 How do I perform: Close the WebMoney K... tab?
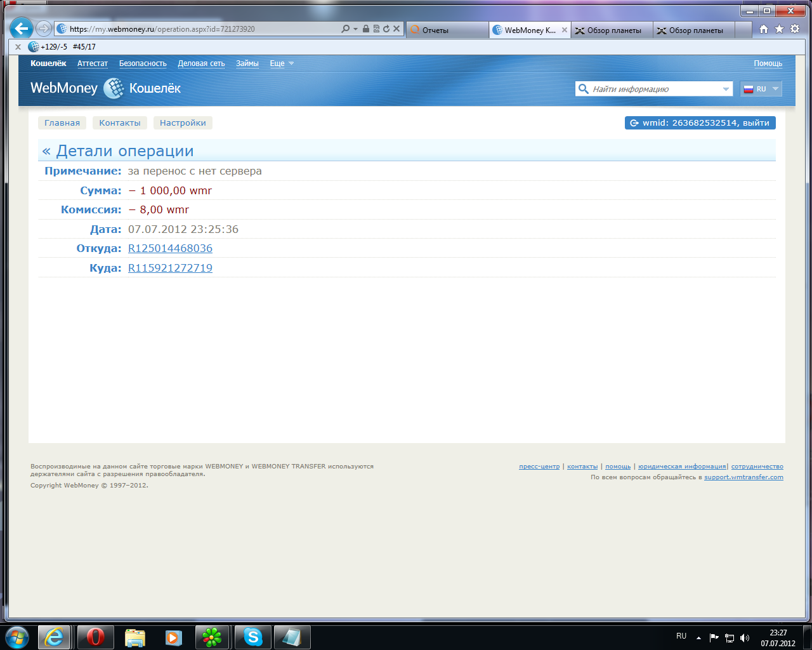tap(564, 30)
